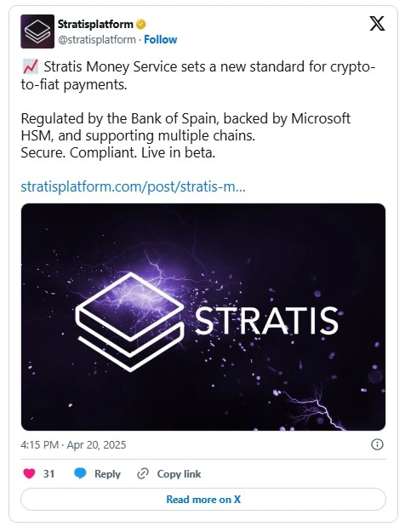This screenshot has height=532, width=405.
Task: Open the tweet info circle icon
Action: [x=377, y=444]
